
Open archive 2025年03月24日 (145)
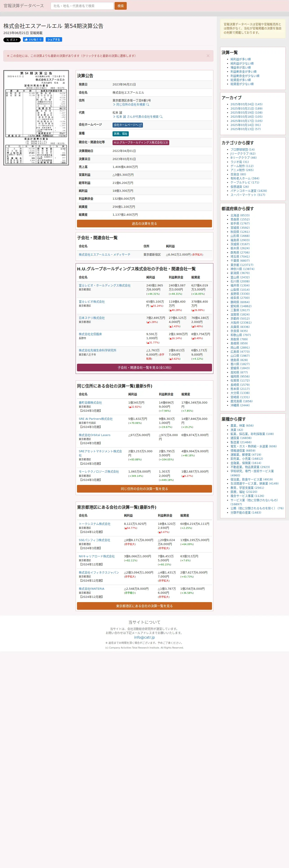click(246, 105)
